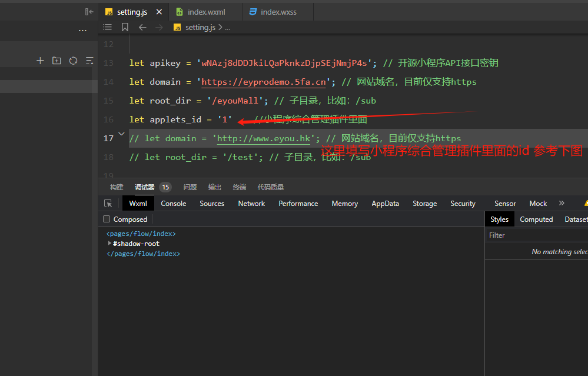Collapse all folders icon in explorer
This screenshot has height=376, width=588.
(89, 61)
